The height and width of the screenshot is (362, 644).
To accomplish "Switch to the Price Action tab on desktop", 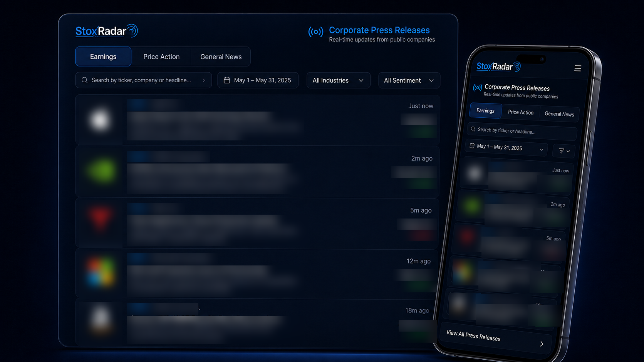I will 161,57.
